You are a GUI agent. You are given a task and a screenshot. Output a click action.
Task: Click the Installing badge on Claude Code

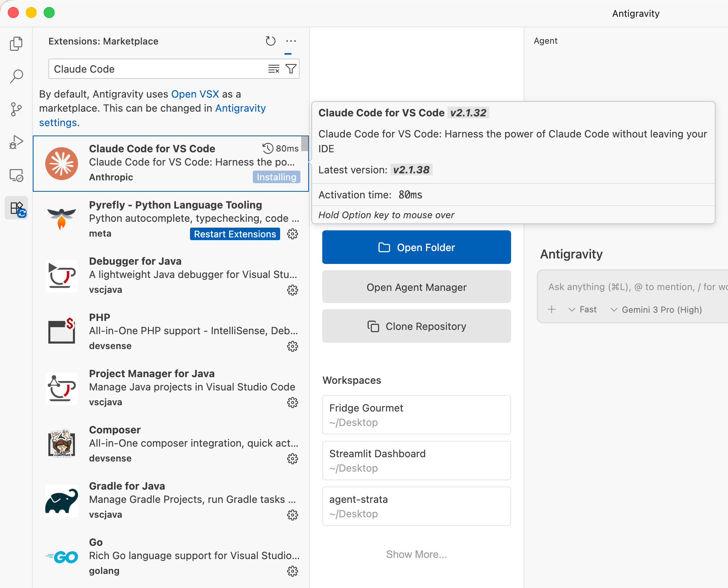tap(277, 177)
